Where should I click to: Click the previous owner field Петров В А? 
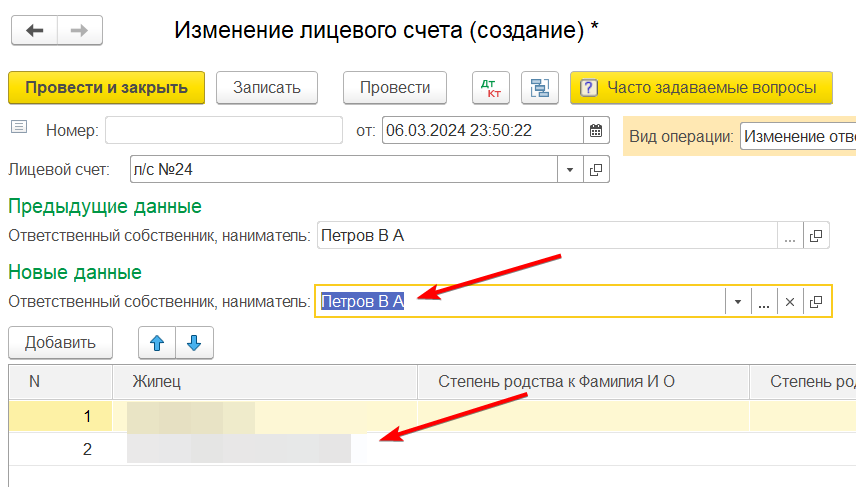(x=547, y=235)
